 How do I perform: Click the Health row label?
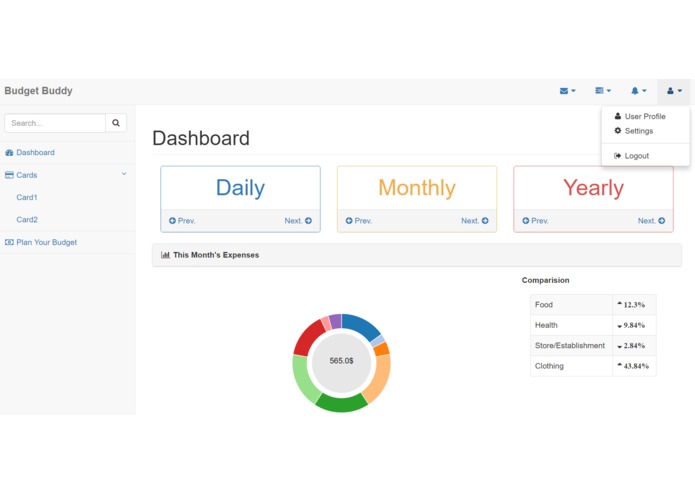point(546,325)
